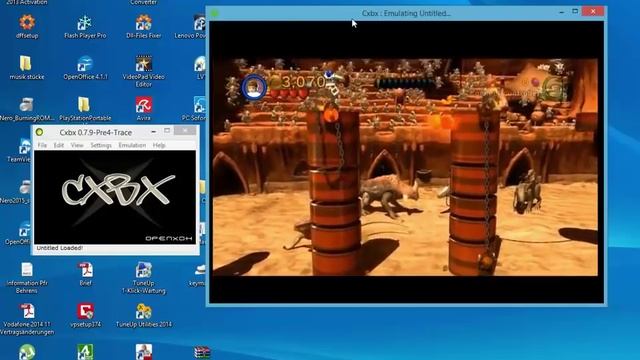This screenshot has width=640, height=360.
Task: Click the Cxbx window title icon
Action: (40, 132)
